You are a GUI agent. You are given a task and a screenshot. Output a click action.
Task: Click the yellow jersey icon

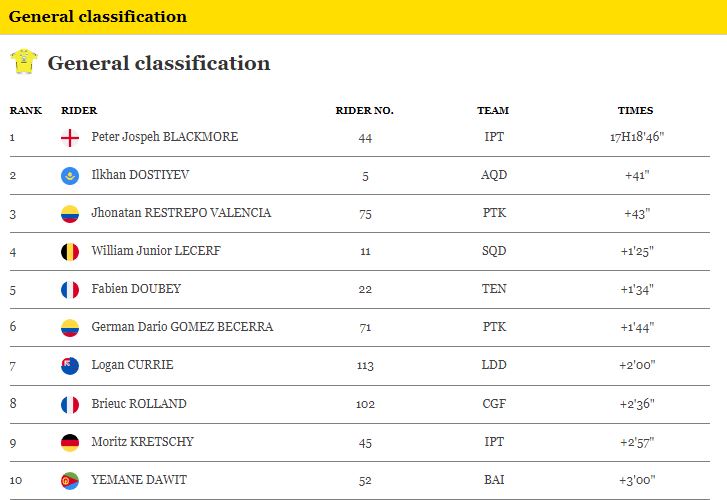[x=24, y=62]
